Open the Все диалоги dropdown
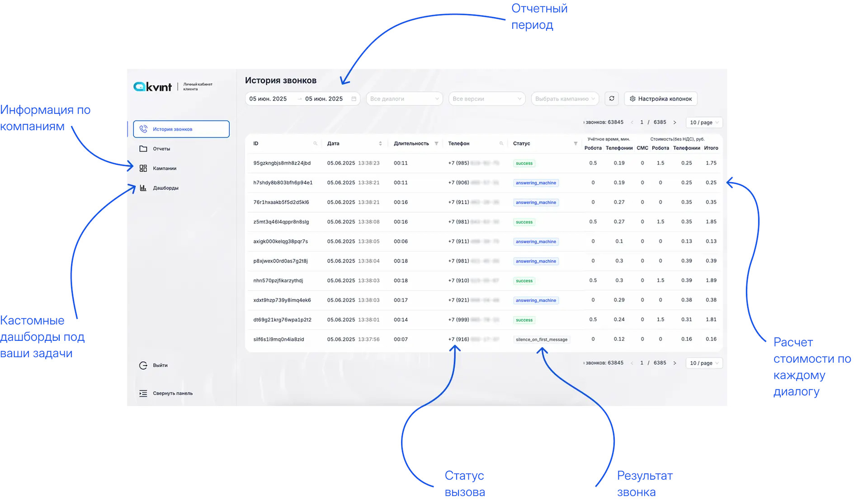This screenshot has height=500, width=868. (x=404, y=99)
